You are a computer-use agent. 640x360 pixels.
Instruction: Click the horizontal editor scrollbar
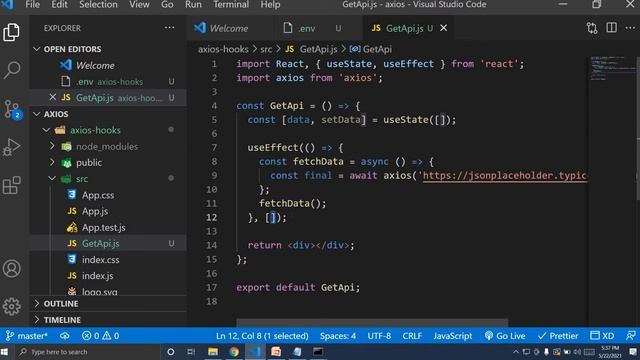(372, 322)
